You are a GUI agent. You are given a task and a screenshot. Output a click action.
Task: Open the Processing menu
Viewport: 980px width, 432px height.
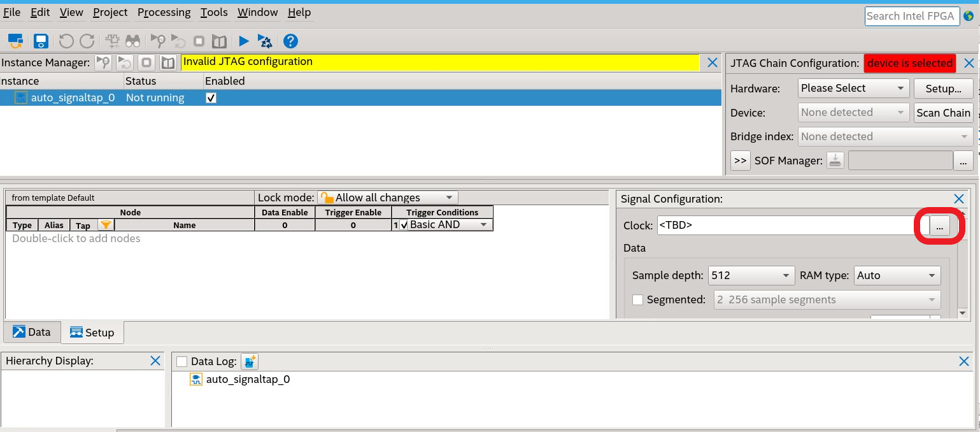click(164, 12)
